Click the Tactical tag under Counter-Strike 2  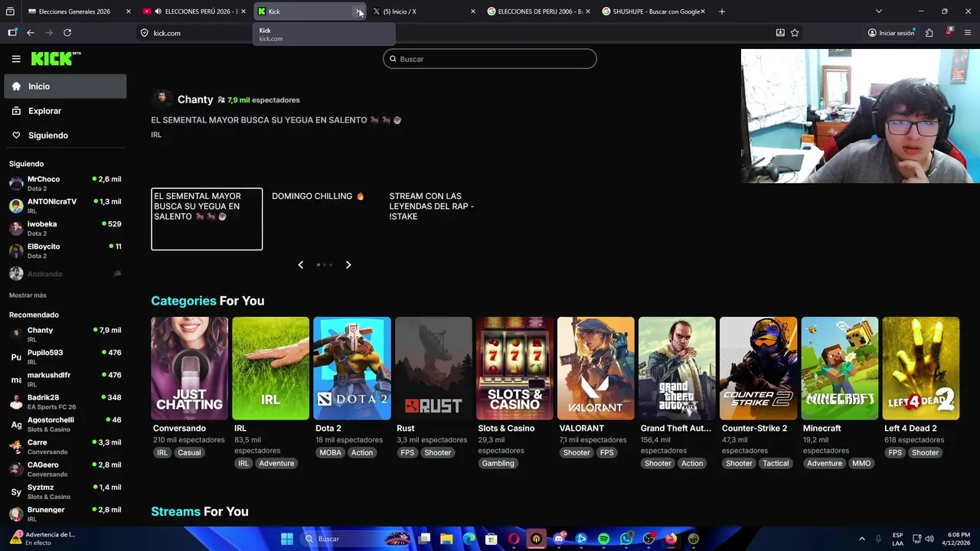coord(776,463)
